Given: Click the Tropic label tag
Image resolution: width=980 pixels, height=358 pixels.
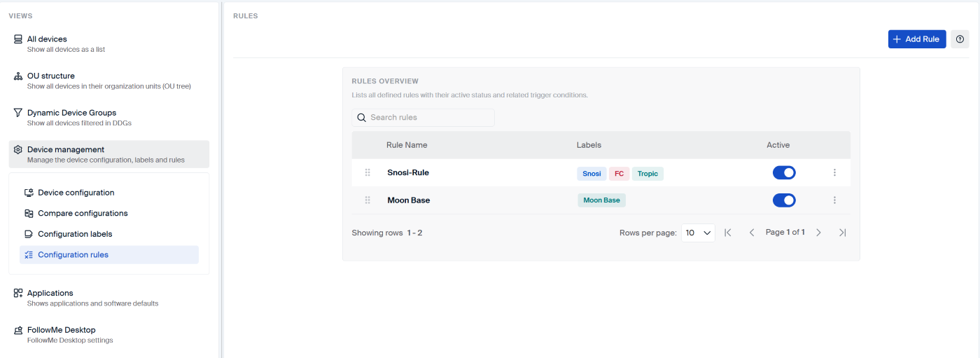Looking at the screenshot, I should pyautogui.click(x=647, y=174).
